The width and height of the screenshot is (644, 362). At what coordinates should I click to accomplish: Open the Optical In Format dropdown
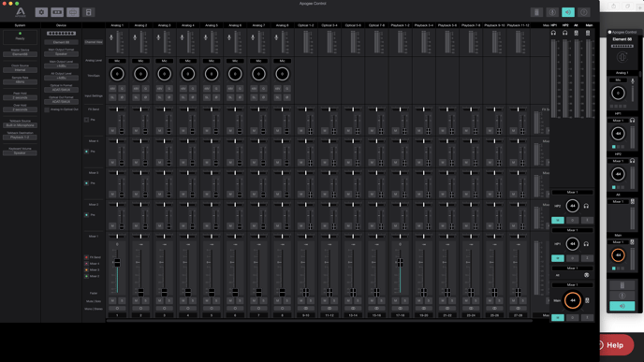pyautogui.click(x=61, y=90)
